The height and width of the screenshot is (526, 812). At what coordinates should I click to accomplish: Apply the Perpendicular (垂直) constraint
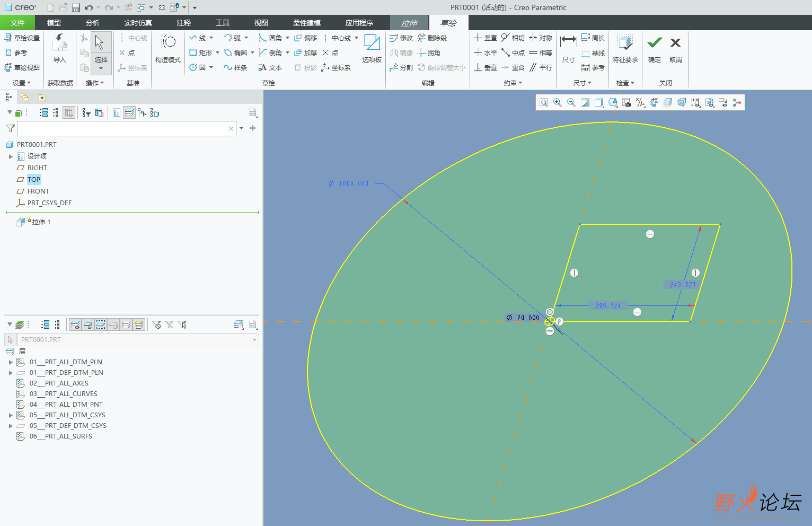point(485,67)
